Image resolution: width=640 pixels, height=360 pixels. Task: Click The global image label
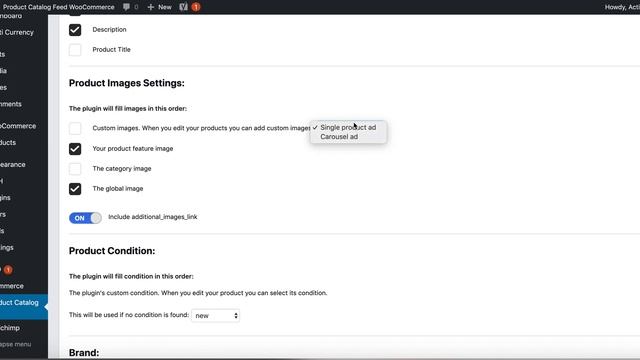(118, 189)
